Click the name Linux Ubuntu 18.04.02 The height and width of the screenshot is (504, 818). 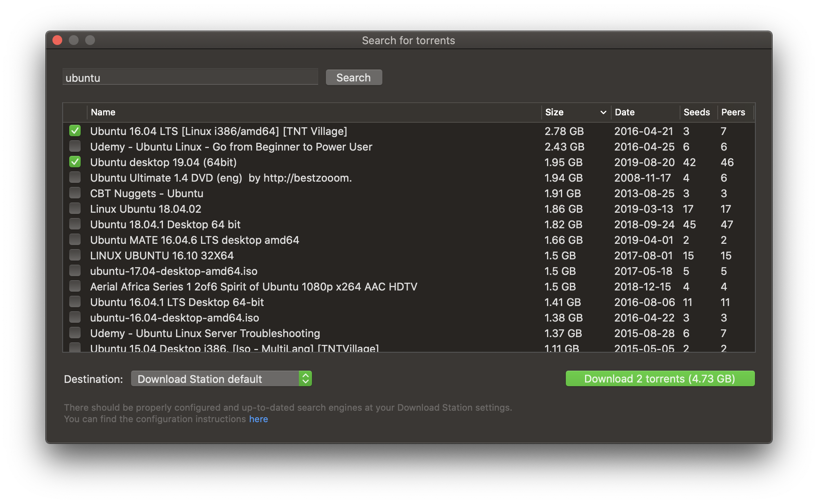tap(146, 209)
